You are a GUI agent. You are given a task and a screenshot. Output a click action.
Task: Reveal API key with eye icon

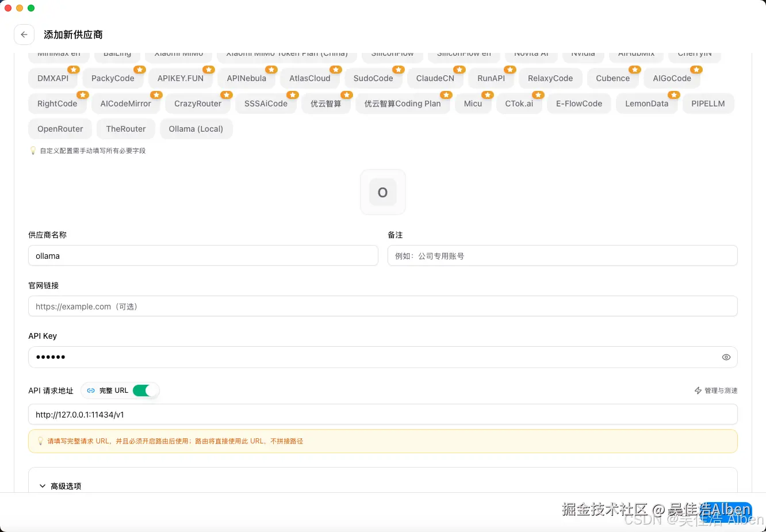(726, 357)
